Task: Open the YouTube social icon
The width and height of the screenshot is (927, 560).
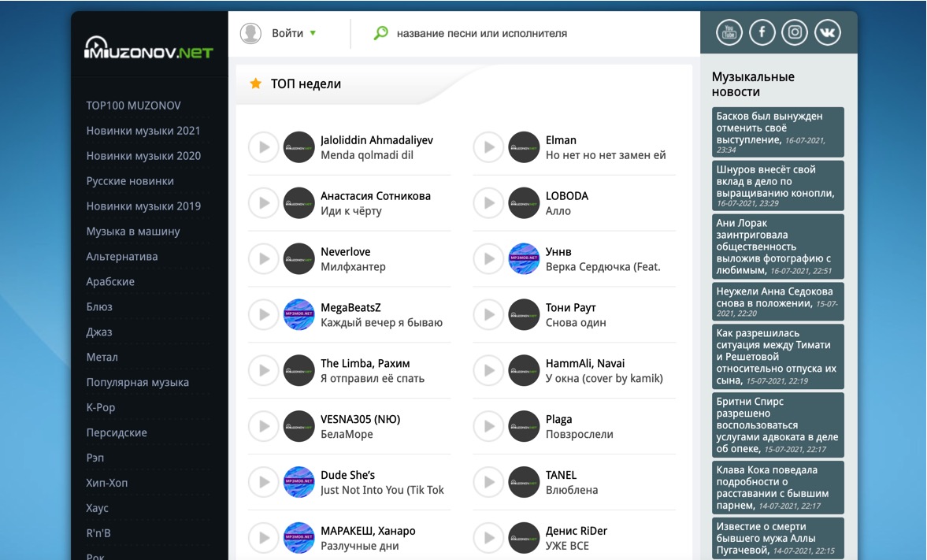Action: coord(729,32)
